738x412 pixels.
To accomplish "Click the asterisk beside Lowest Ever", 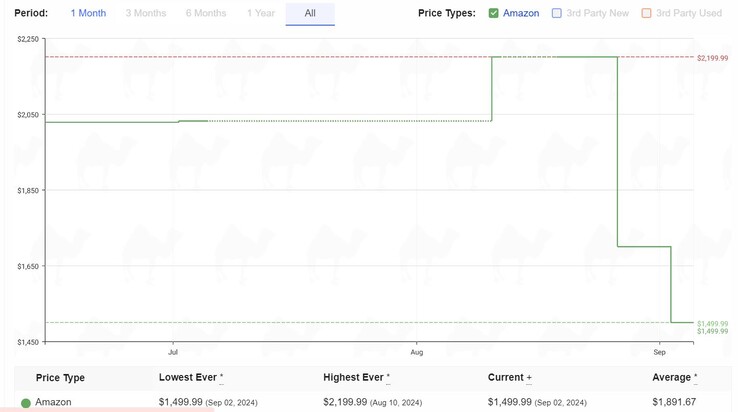I will click(x=222, y=378).
